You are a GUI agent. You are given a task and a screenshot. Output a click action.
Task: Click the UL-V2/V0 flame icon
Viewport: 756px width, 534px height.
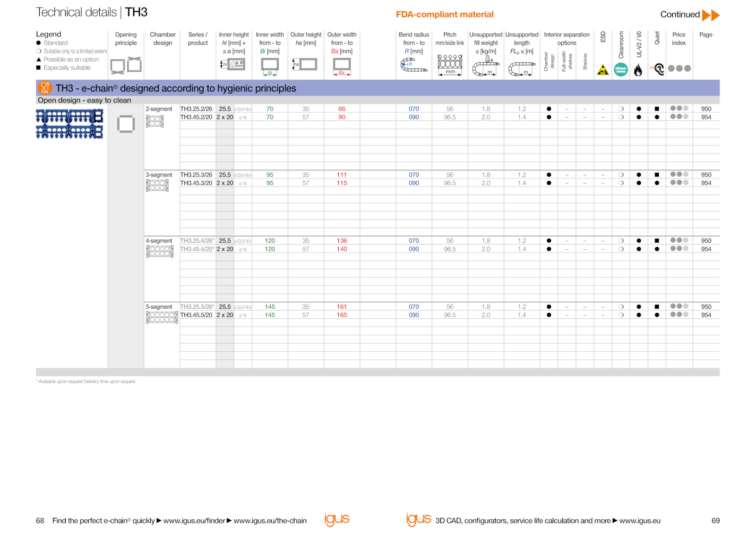[638, 70]
